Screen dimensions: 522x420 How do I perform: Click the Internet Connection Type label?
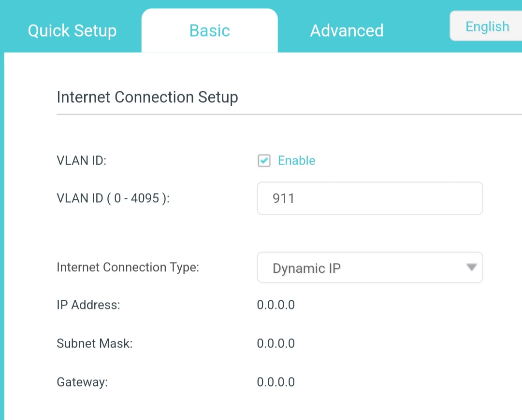click(x=128, y=267)
